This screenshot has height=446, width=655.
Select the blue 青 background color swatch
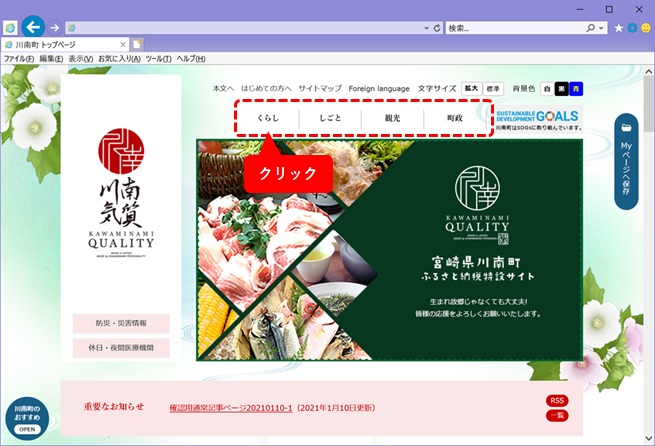[576, 89]
